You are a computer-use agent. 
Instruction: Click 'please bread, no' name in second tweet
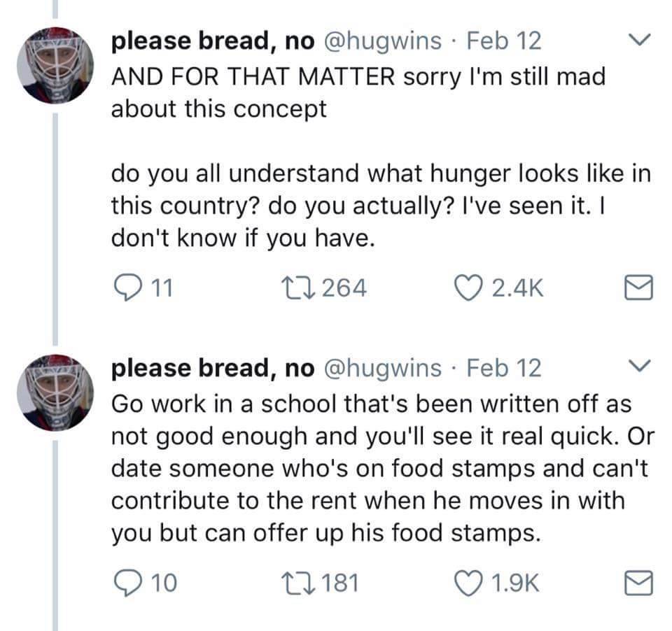click(213, 367)
